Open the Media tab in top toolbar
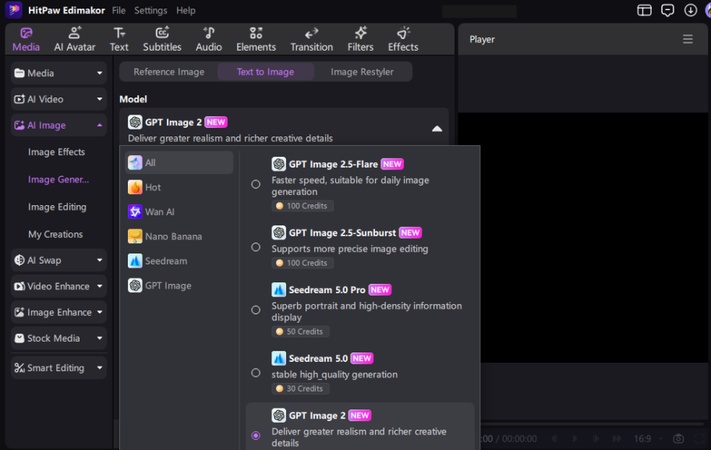Viewport: 711px width, 450px height. tap(26, 39)
